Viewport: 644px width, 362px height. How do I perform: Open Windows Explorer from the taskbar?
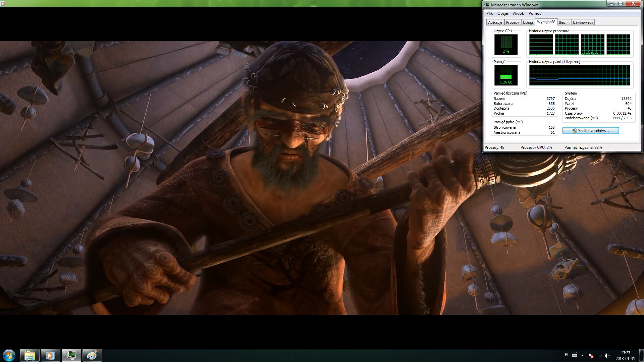click(30, 355)
